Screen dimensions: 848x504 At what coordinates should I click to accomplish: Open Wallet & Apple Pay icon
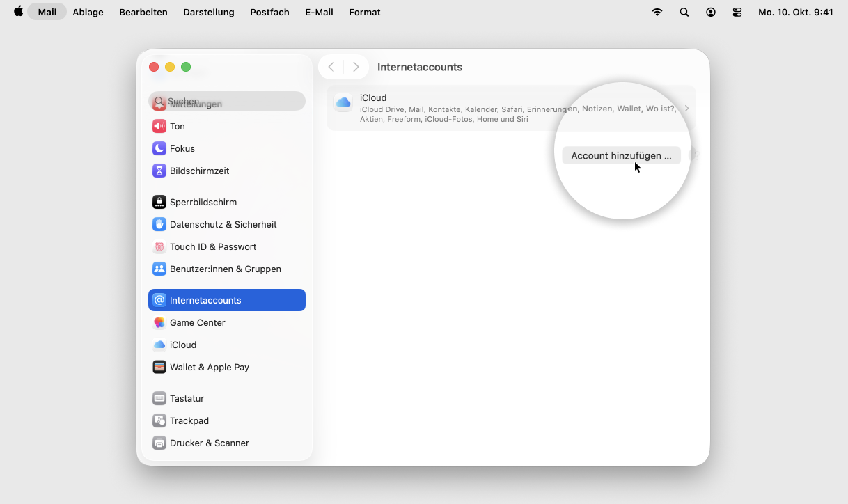coord(159,367)
